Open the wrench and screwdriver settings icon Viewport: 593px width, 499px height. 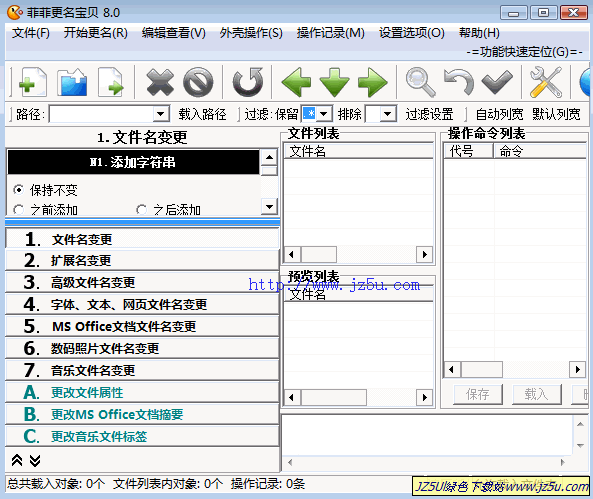[x=546, y=82]
